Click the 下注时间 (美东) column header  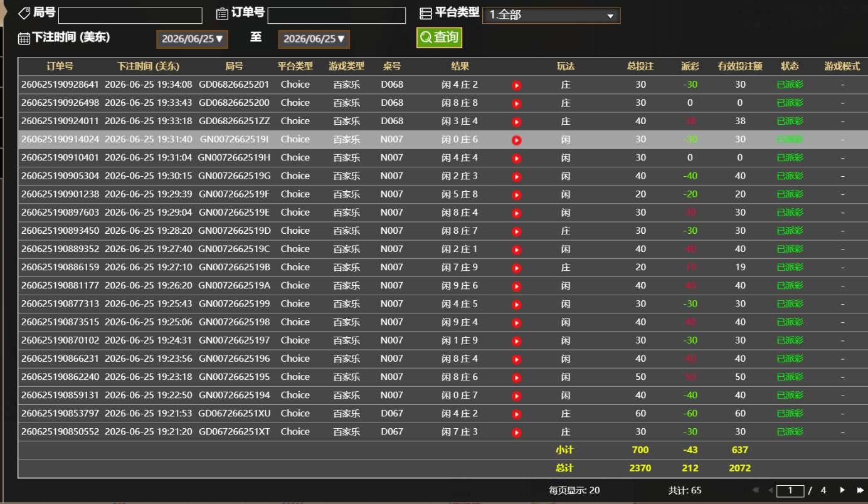[148, 66]
